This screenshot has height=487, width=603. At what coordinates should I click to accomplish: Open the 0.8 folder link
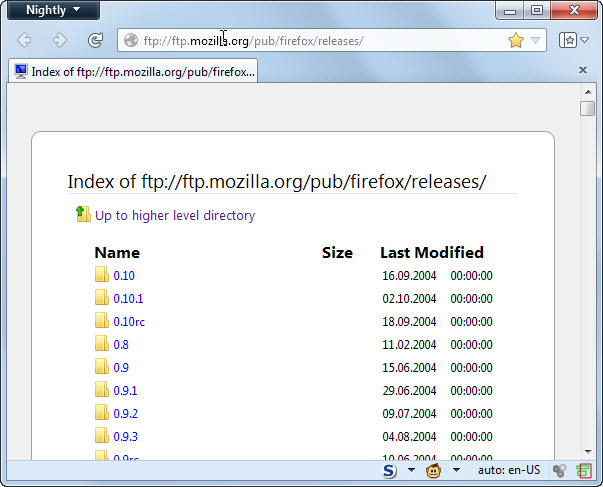tap(121, 345)
